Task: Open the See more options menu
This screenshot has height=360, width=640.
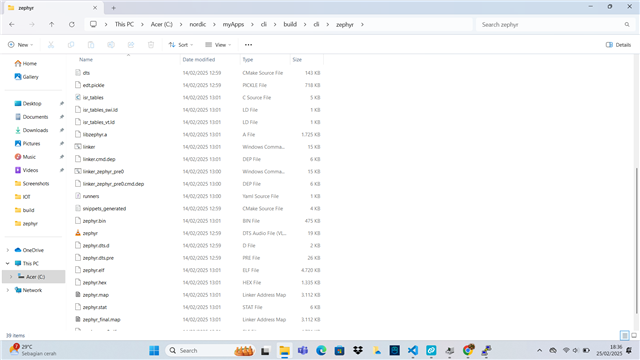Action: (248, 45)
